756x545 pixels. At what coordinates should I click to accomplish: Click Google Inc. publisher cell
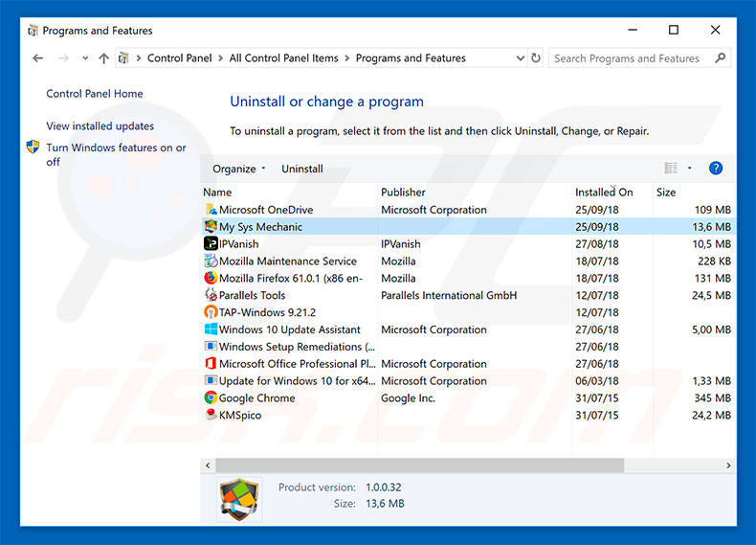(x=408, y=397)
